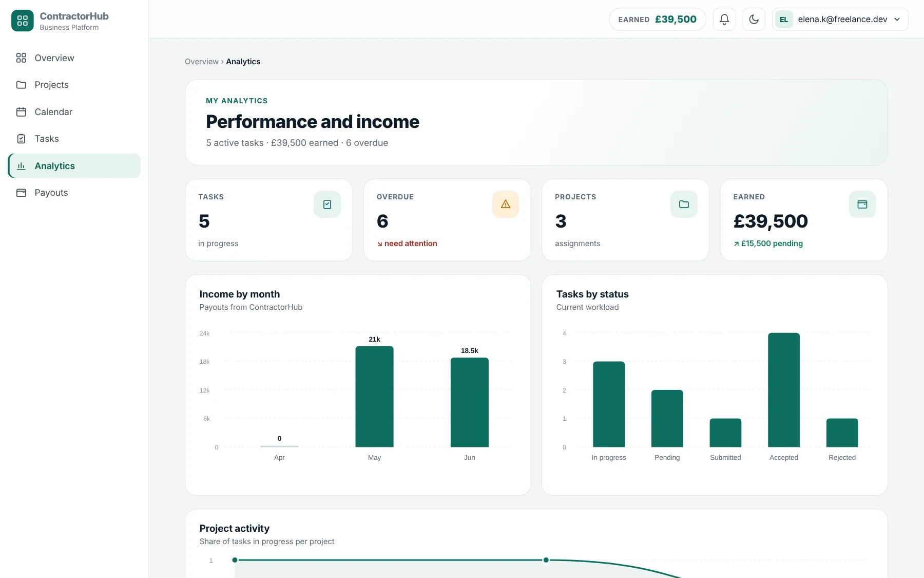Click the Payouts from ContractorHub subtitle
The width and height of the screenshot is (924, 578).
[251, 307]
